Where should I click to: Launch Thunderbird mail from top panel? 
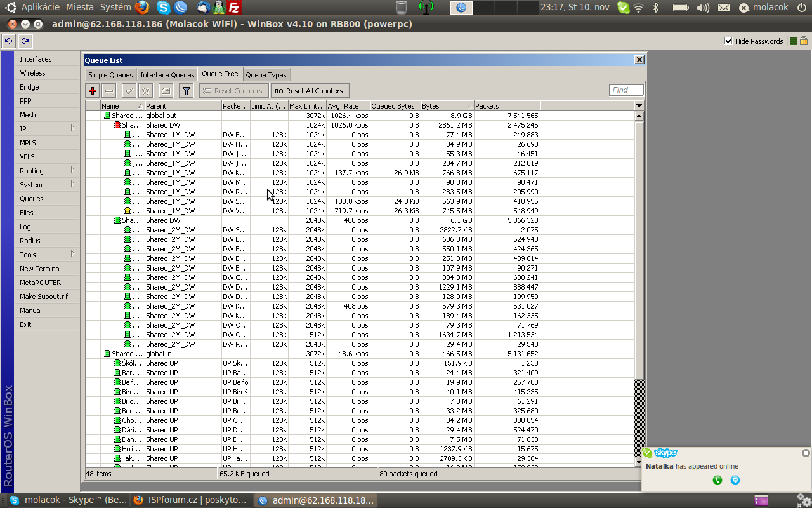click(203, 8)
